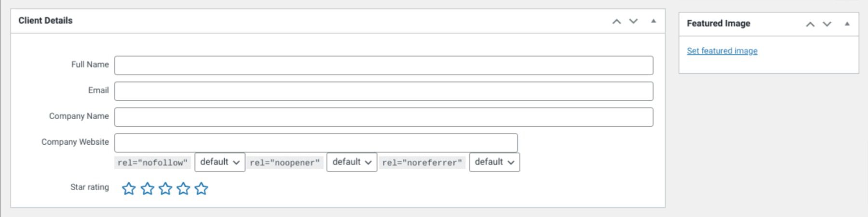Select the third star rating icon
Viewport: 868px width, 217px height.
click(x=165, y=189)
